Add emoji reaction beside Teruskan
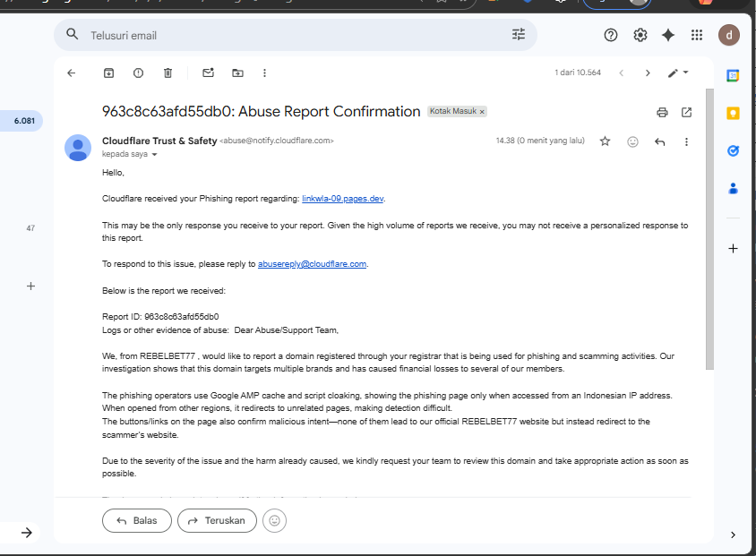This screenshot has height=556, width=756. pos(274,521)
